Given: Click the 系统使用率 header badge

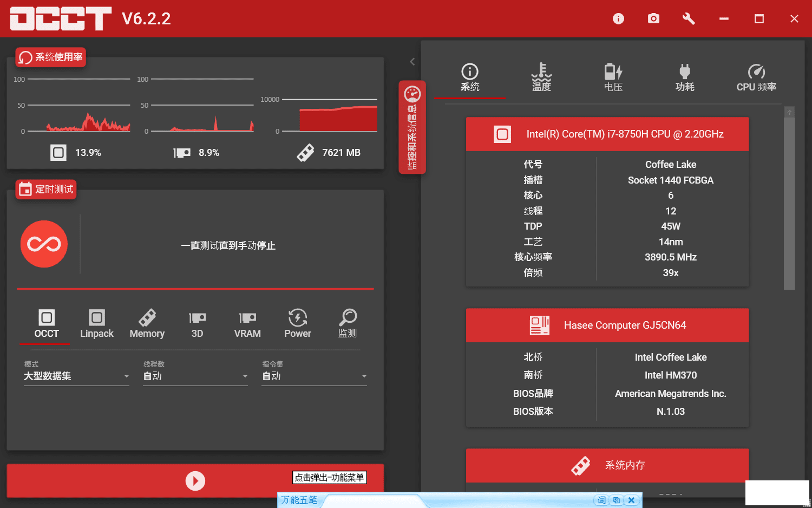Looking at the screenshot, I should (51, 57).
